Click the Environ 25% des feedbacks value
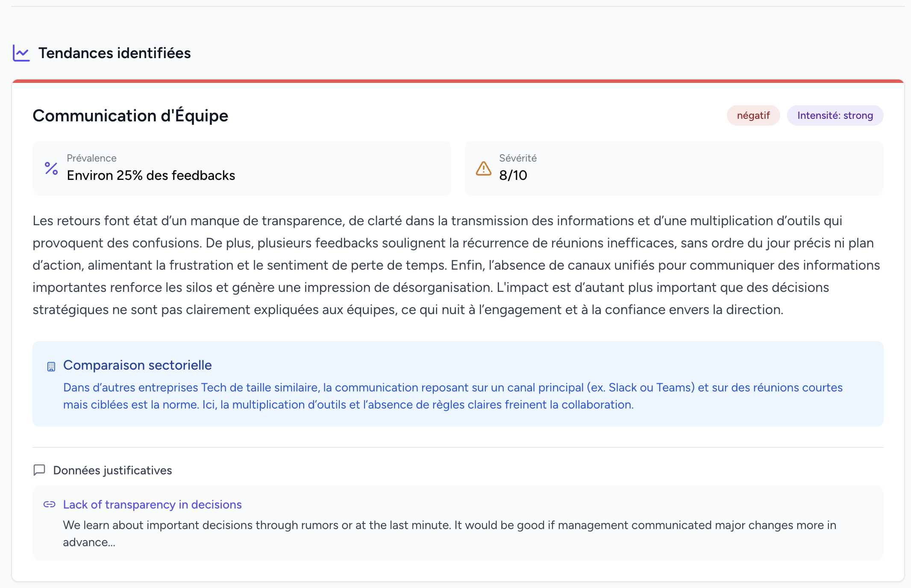Image resolution: width=911 pixels, height=588 pixels. click(x=151, y=176)
